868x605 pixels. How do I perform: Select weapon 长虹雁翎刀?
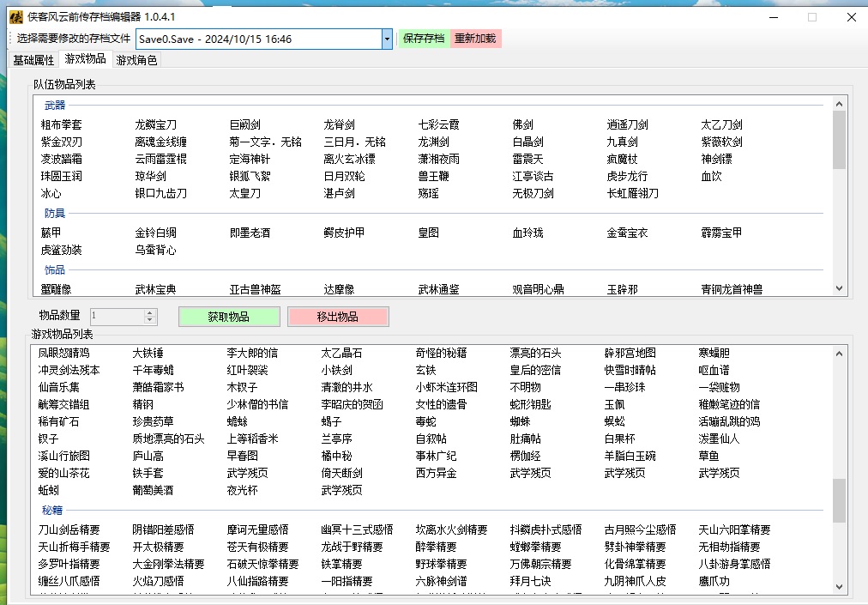coord(633,193)
